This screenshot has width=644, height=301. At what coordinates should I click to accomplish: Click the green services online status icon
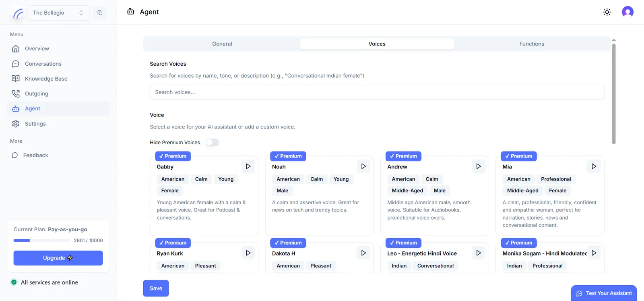pyautogui.click(x=14, y=282)
